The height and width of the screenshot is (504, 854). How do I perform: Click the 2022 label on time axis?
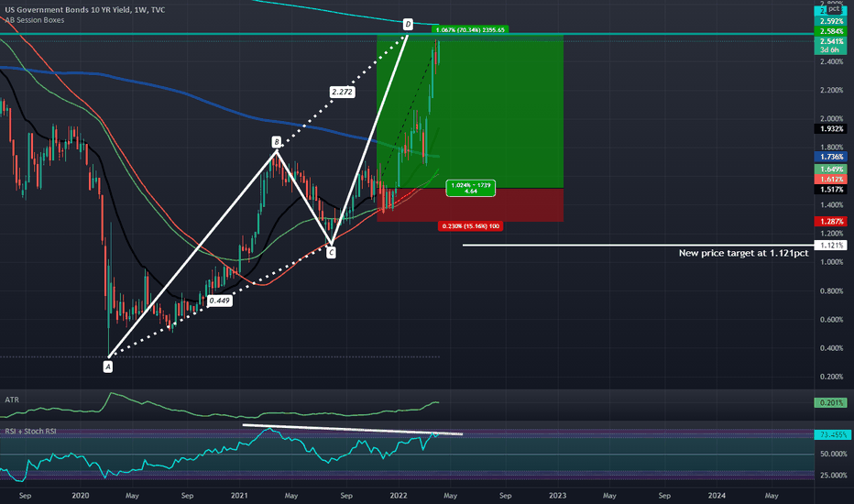pyautogui.click(x=399, y=496)
